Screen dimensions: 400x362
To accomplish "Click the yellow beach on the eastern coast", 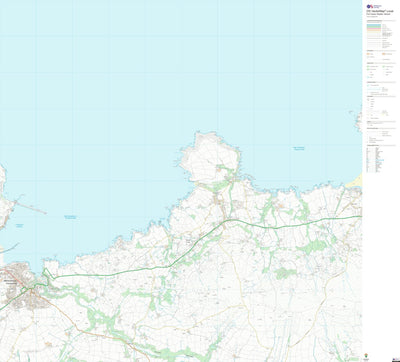I will click(355, 181).
